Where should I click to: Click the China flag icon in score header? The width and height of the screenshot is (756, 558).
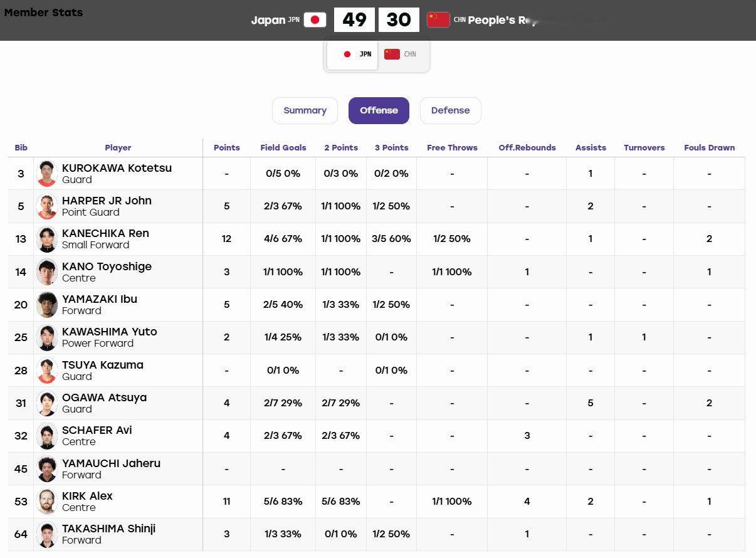click(438, 20)
